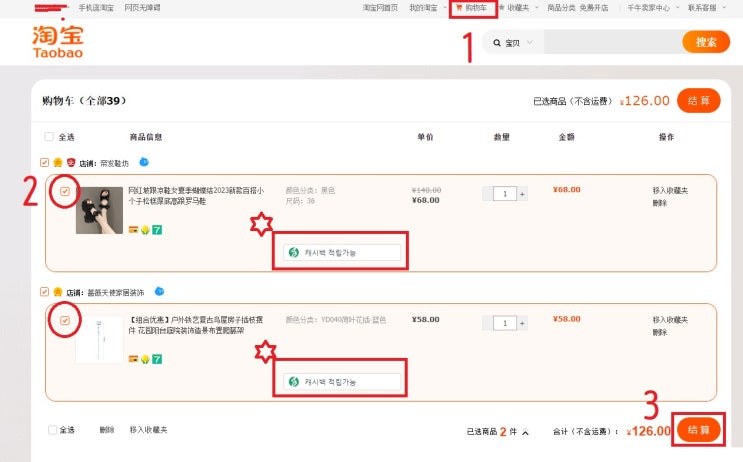This screenshot has width=743, height=462.
Task: Click the orange 搜索 button
Action: 706,42
